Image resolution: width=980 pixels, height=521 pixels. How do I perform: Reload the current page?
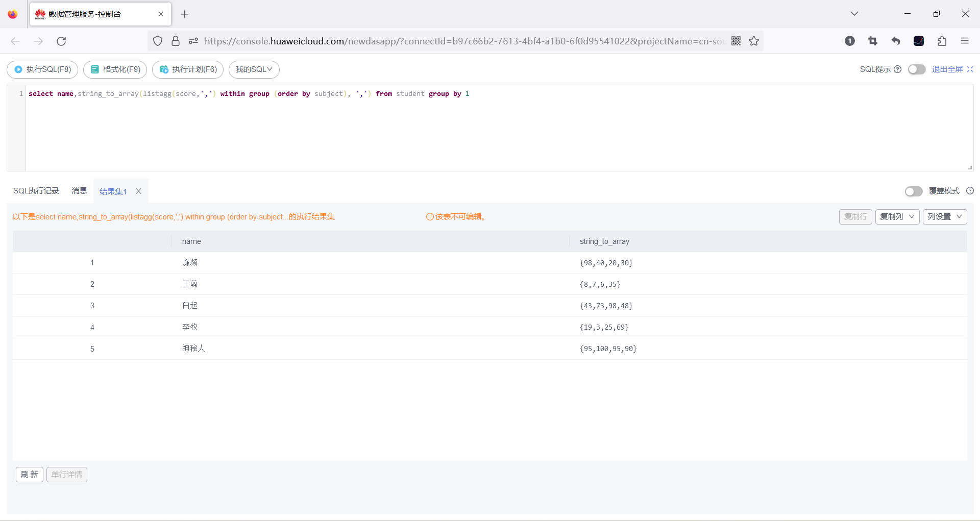click(61, 41)
